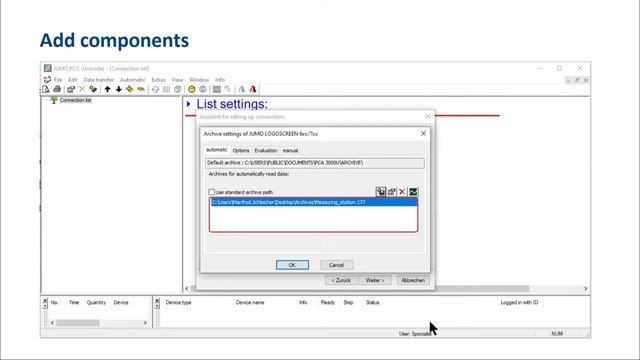Click the red letter A toolbar icon
Viewport: 640px width, 360px height.
pos(253,89)
